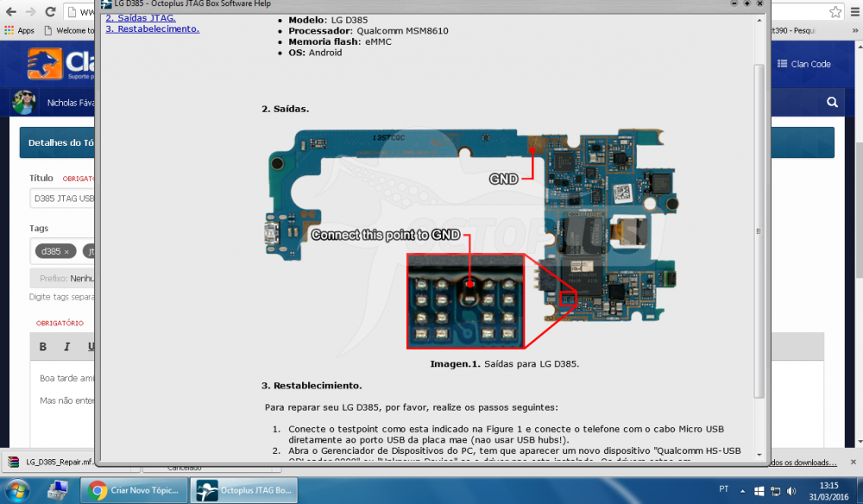This screenshot has height=504, width=863.
Task: Click the Clan forum logo
Action: pyautogui.click(x=60, y=64)
